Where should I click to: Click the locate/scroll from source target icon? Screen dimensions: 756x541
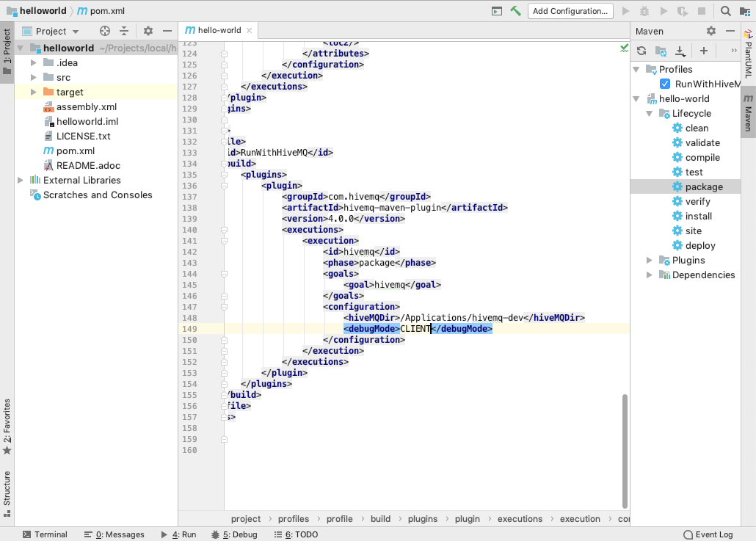pyautogui.click(x=105, y=32)
